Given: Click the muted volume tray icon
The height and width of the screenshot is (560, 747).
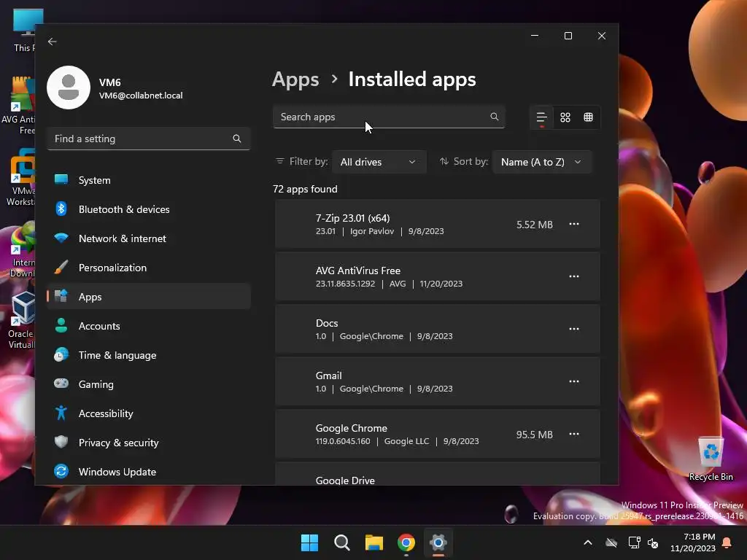Looking at the screenshot, I should [653, 542].
